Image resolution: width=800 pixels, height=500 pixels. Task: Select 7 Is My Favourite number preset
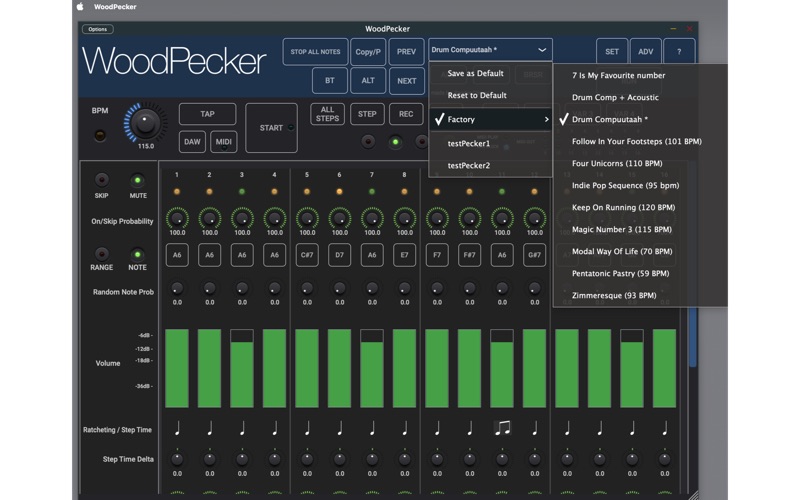640,76
